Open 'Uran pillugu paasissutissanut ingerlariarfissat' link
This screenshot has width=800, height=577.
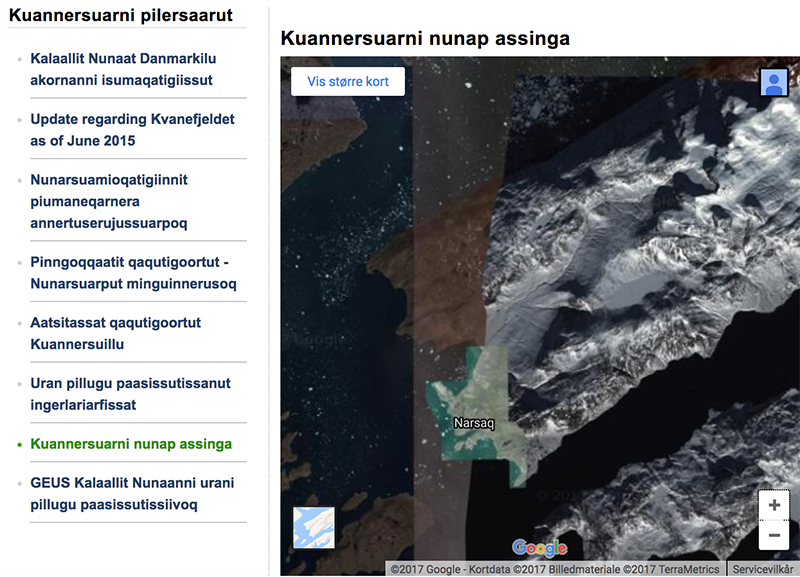pos(130,394)
